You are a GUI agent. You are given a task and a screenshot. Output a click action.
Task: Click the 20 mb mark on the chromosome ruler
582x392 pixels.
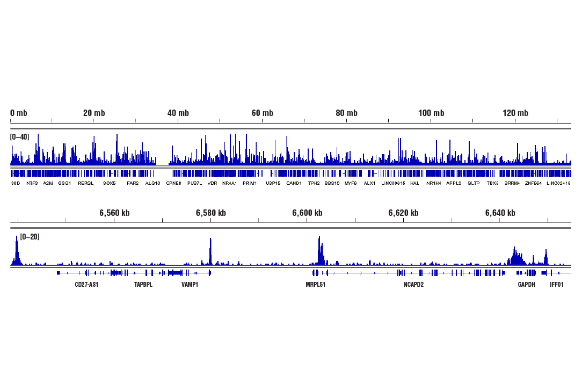(x=94, y=113)
